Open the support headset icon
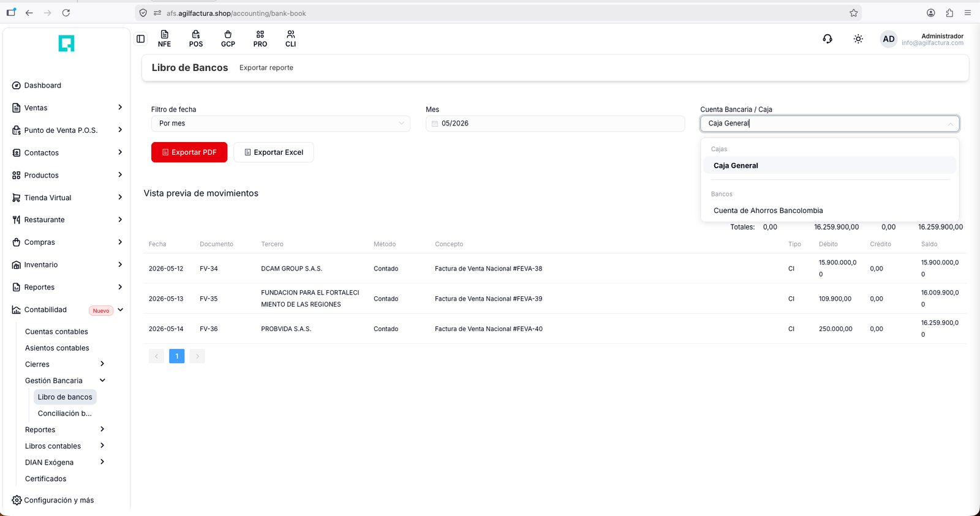This screenshot has width=980, height=516. click(x=827, y=39)
